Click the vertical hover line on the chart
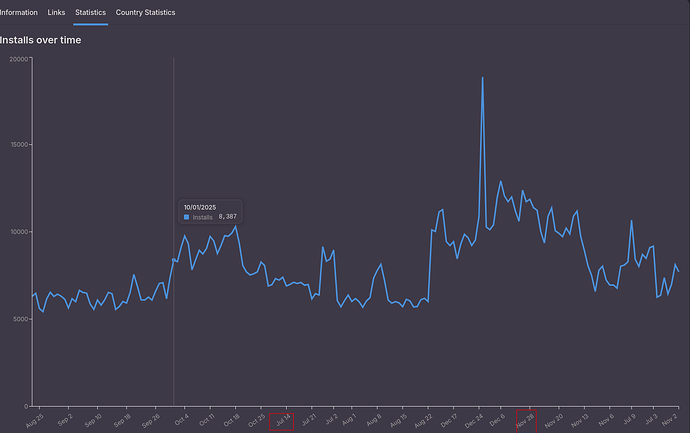Viewport: 690px width, 433px height. (x=173, y=300)
